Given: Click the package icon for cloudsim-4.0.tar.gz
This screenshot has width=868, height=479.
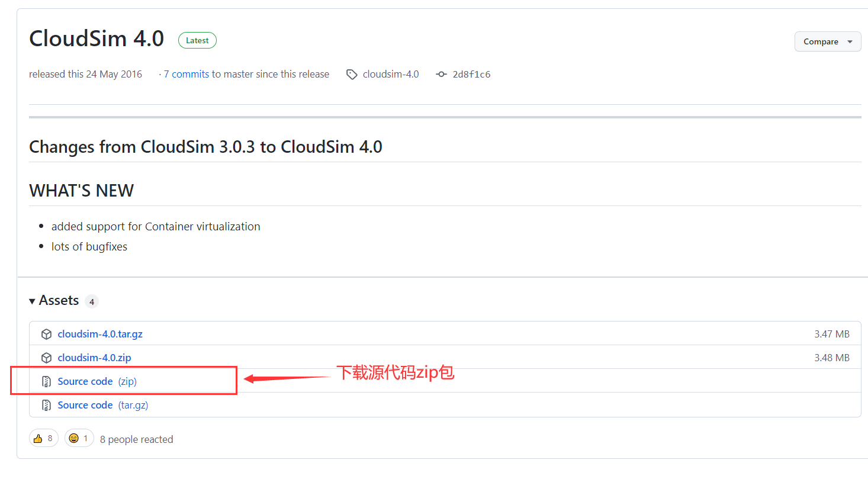Looking at the screenshot, I should tap(46, 334).
